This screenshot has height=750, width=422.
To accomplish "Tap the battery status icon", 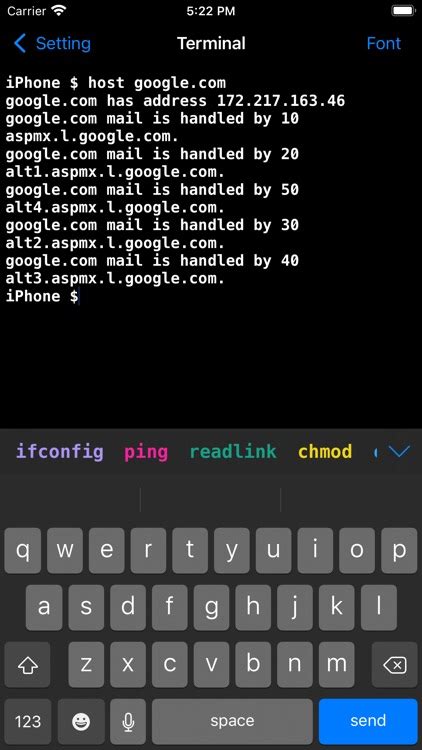I will 402,11.
